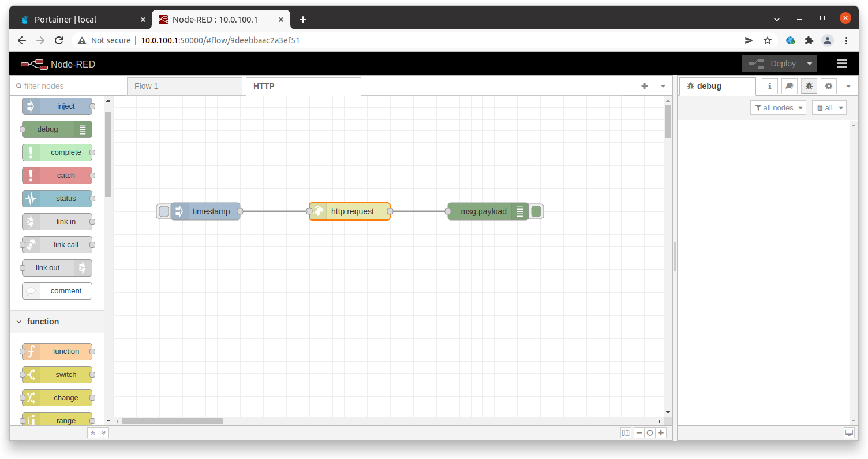Open the help sidebar tab
This screenshot has width=868, height=459.
coord(789,85)
